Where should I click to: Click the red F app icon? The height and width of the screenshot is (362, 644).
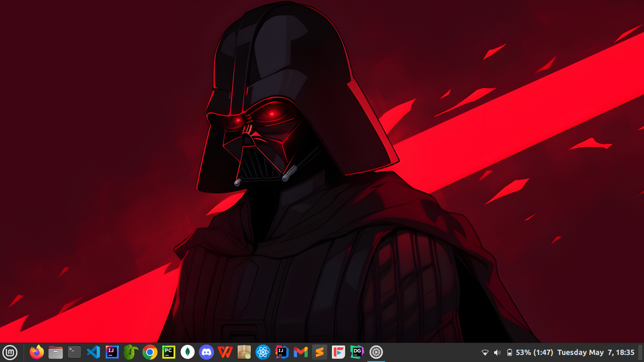(x=339, y=352)
